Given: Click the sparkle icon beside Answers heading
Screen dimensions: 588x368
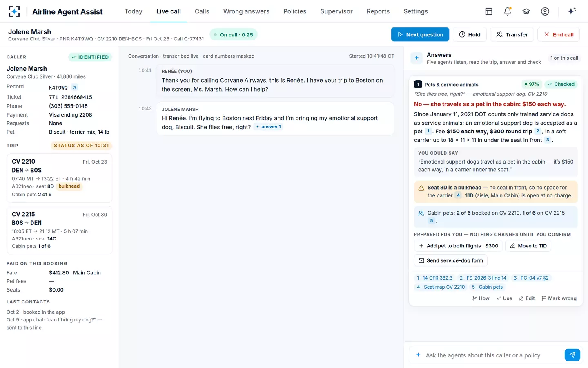Looking at the screenshot, I should [416, 58].
